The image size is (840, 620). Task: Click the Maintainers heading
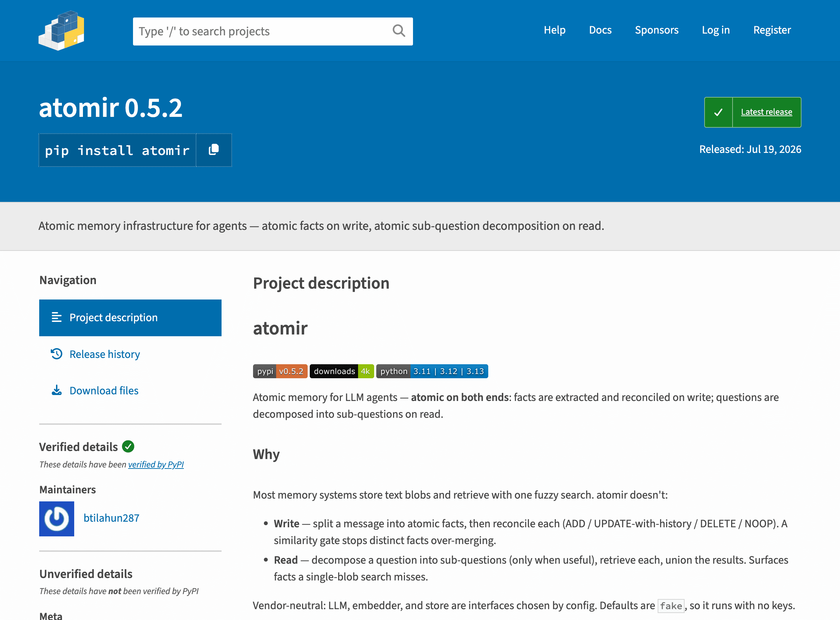point(68,490)
